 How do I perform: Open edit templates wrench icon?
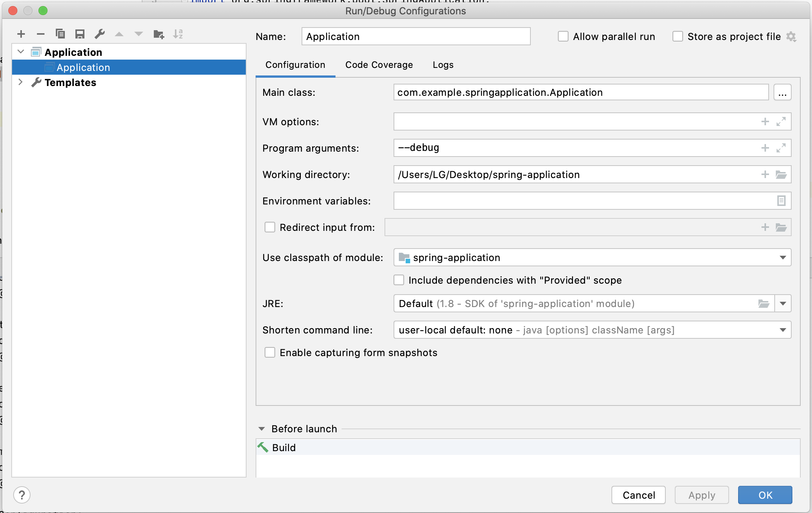pyautogui.click(x=100, y=34)
